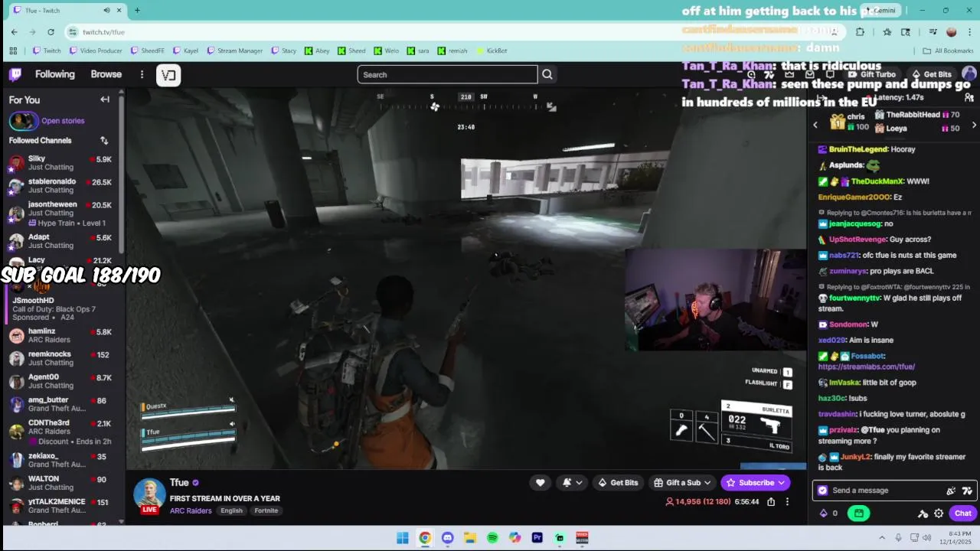Click into the Twitch Search field
The image size is (980, 551).
tap(447, 74)
